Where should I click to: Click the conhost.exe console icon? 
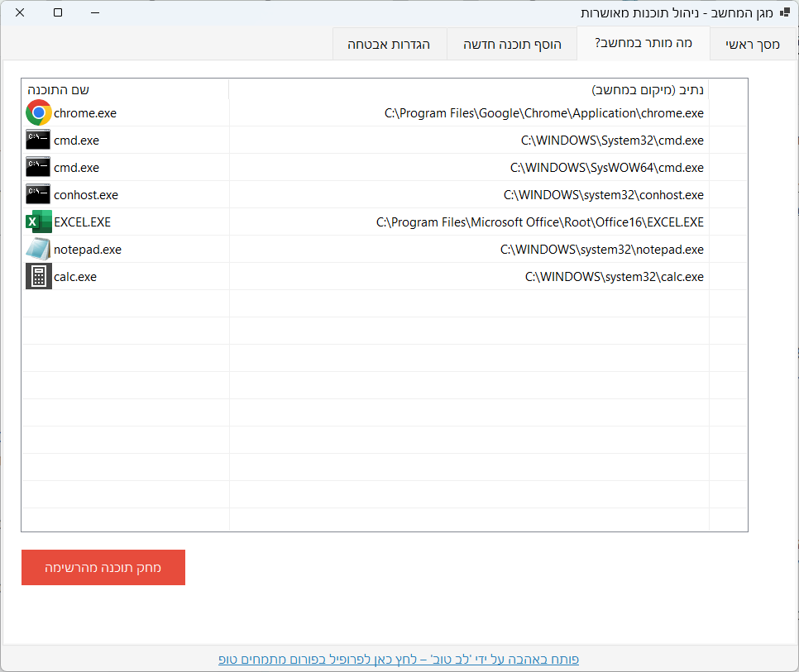[39, 195]
